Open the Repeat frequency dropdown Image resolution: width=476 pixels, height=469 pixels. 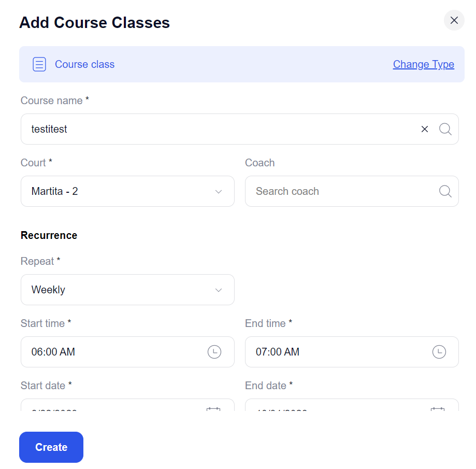(x=127, y=290)
